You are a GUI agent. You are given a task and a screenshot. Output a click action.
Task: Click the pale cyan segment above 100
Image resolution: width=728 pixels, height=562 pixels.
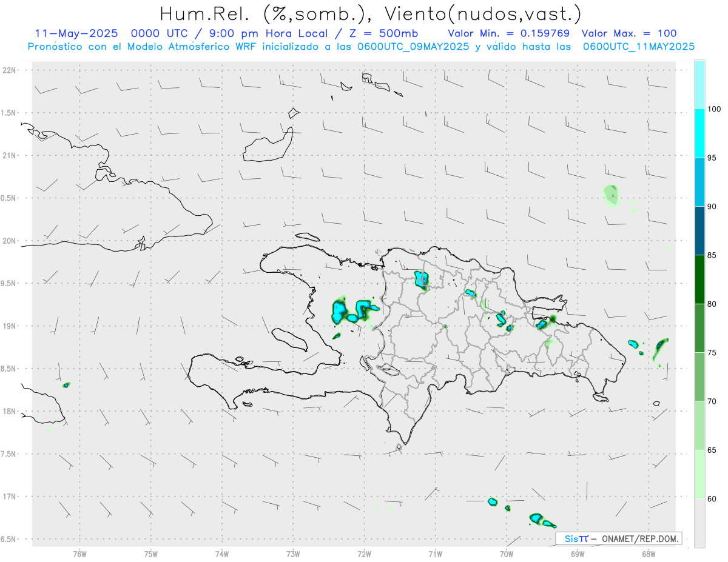pos(699,85)
